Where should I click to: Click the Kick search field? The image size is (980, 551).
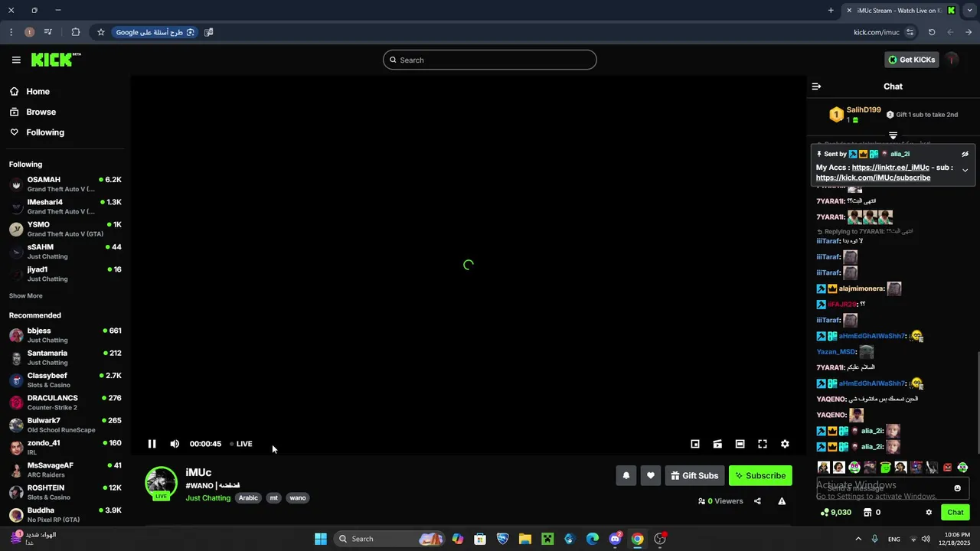[x=490, y=60]
